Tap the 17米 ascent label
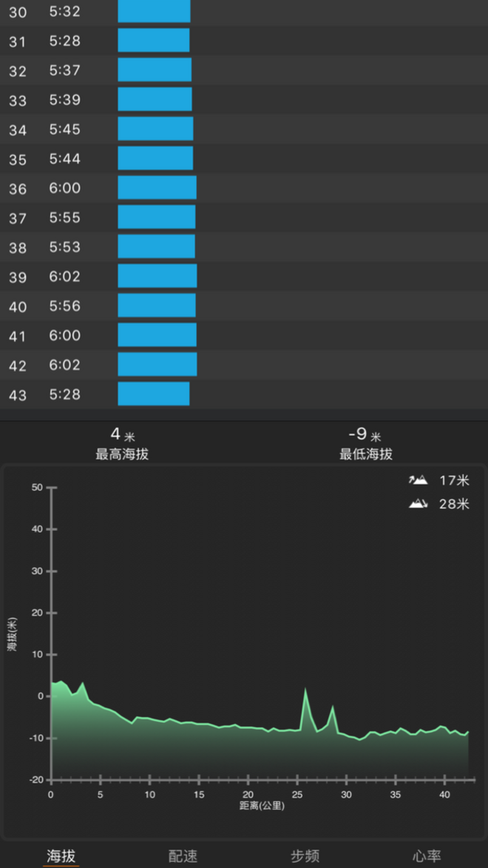 tap(454, 480)
